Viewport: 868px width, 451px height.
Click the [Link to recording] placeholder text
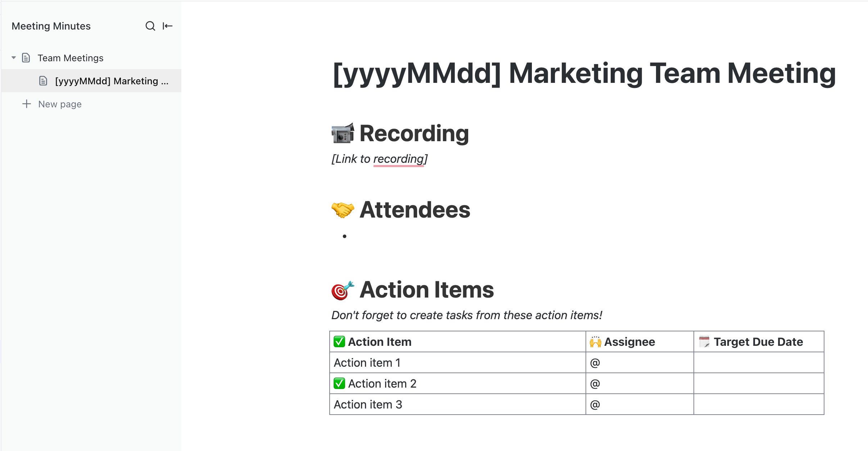380,159
